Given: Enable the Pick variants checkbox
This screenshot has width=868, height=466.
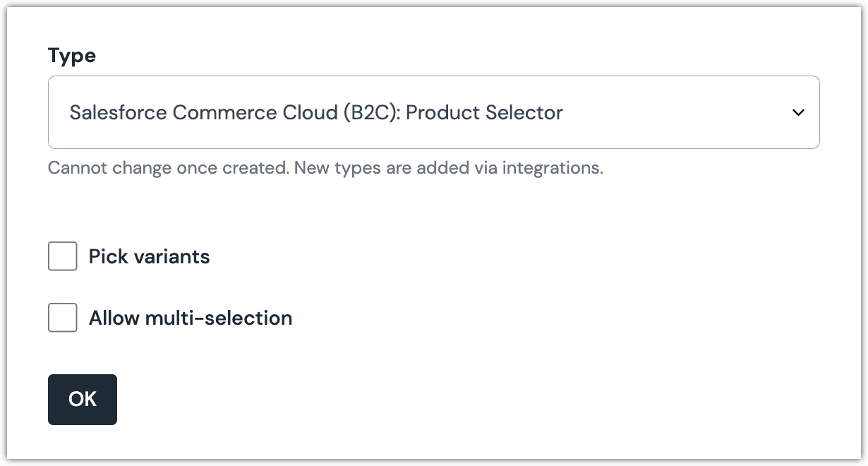Looking at the screenshot, I should tap(63, 256).
